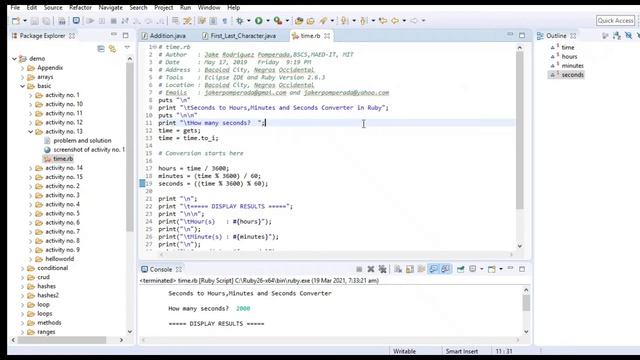640x360 pixels.
Task: Maximize the editor area
Action: [522, 36]
